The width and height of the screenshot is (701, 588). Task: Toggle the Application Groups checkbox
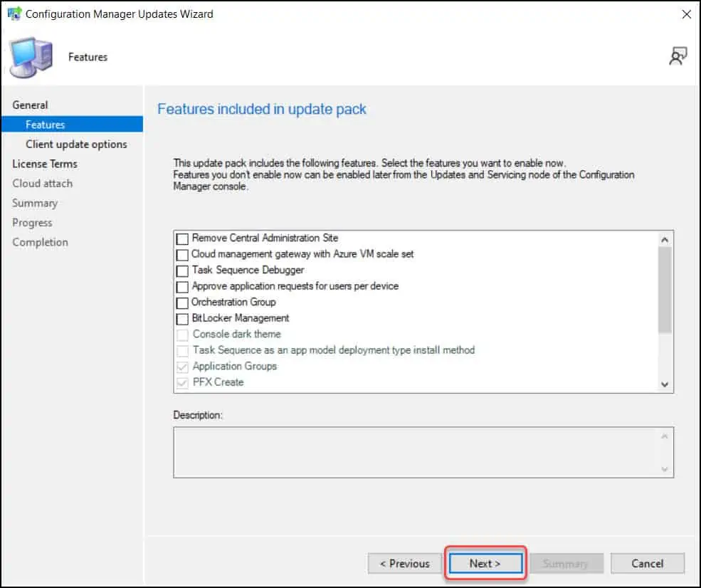(x=182, y=367)
